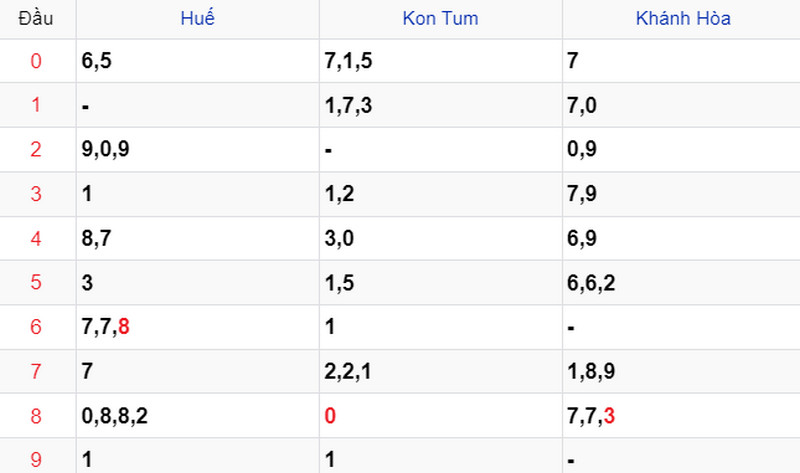800x473 pixels.
Task: Select the red 9 in the Đầu column
Action: tap(36, 460)
